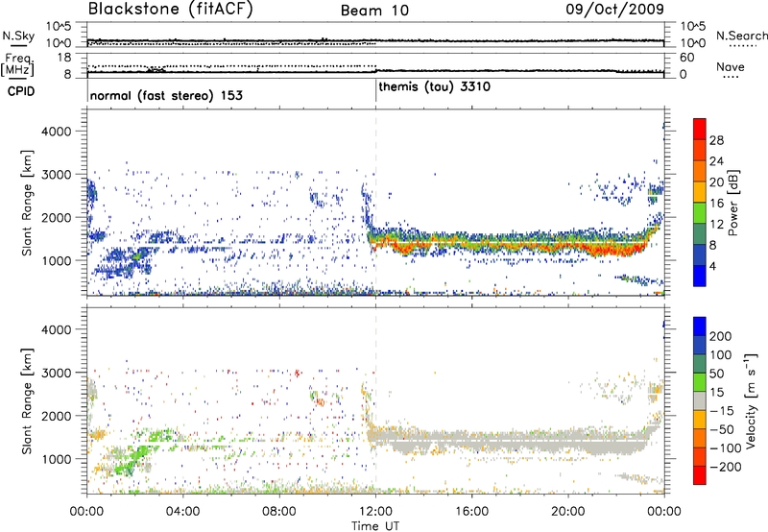
Task: Click the '200' velocity colorbar tick
Action: tap(721, 336)
